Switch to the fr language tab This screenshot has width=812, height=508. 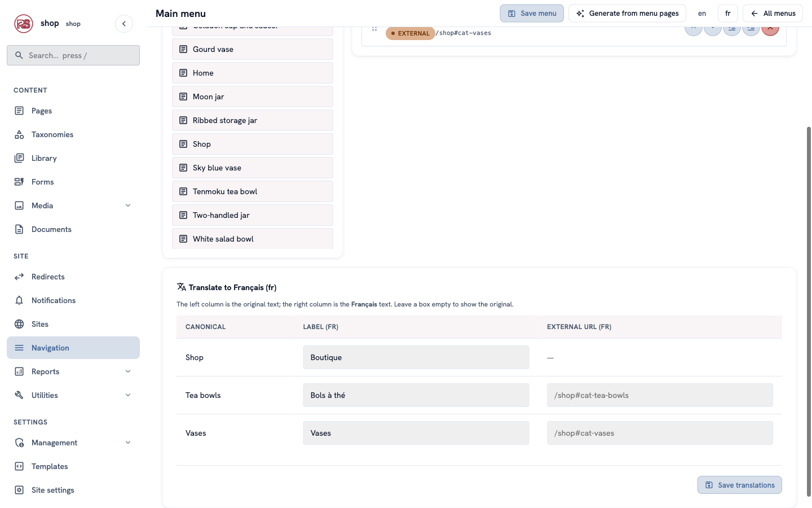pyautogui.click(x=728, y=14)
